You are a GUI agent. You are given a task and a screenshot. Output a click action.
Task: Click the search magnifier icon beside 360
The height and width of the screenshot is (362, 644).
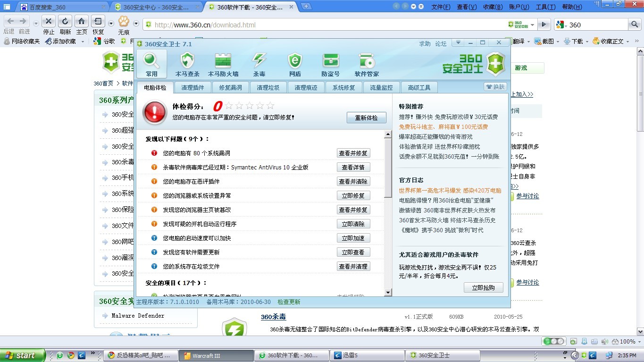coord(635,25)
